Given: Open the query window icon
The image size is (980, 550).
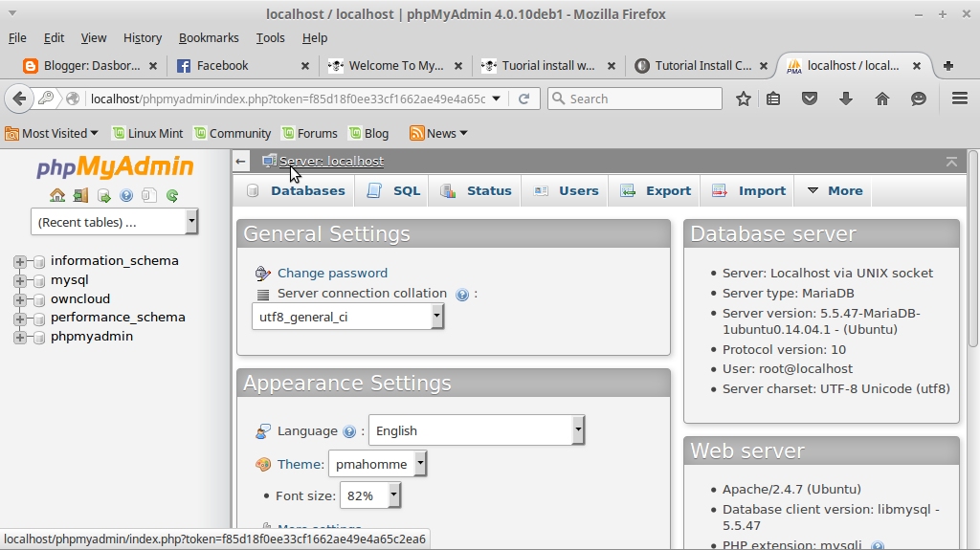Looking at the screenshot, I should tap(103, 196).
